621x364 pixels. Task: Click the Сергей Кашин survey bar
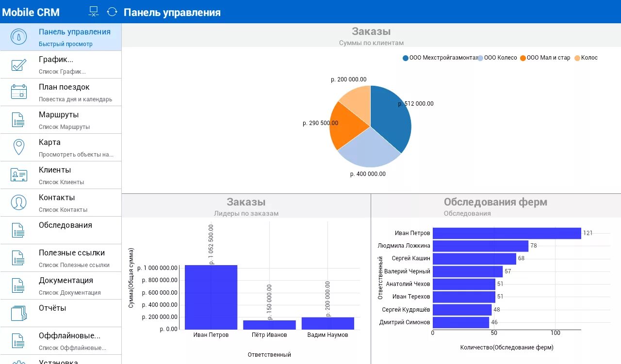[x=474, y=258]
